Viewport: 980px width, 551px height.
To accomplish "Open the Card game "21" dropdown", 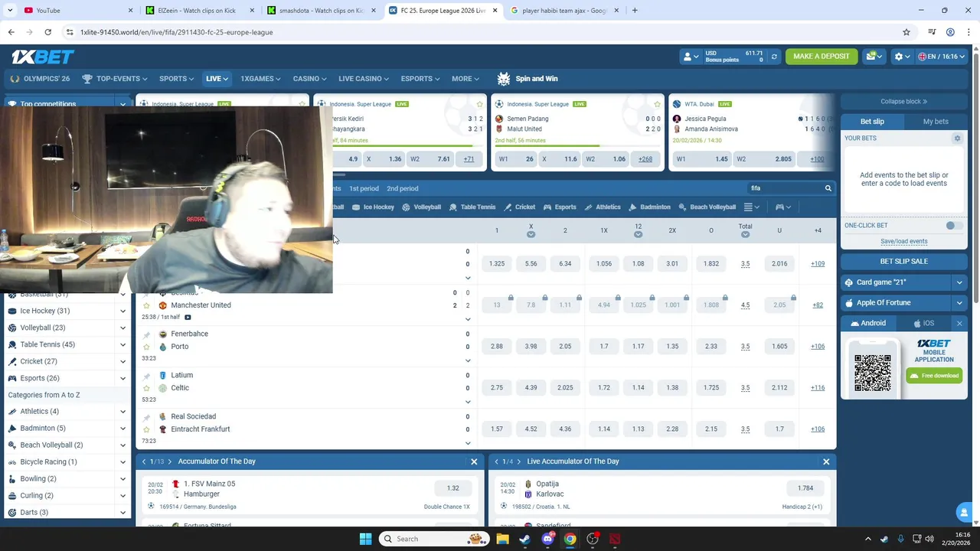I will point(959,282).
